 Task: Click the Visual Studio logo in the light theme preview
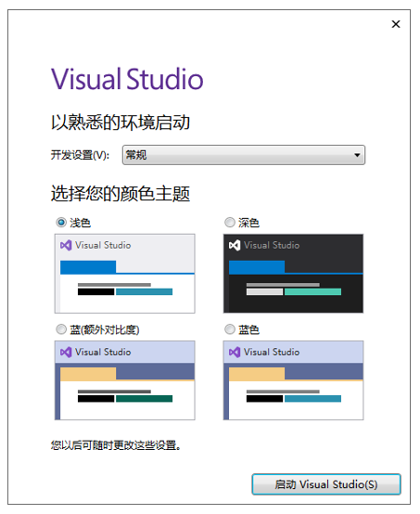[x=66, y=246]
